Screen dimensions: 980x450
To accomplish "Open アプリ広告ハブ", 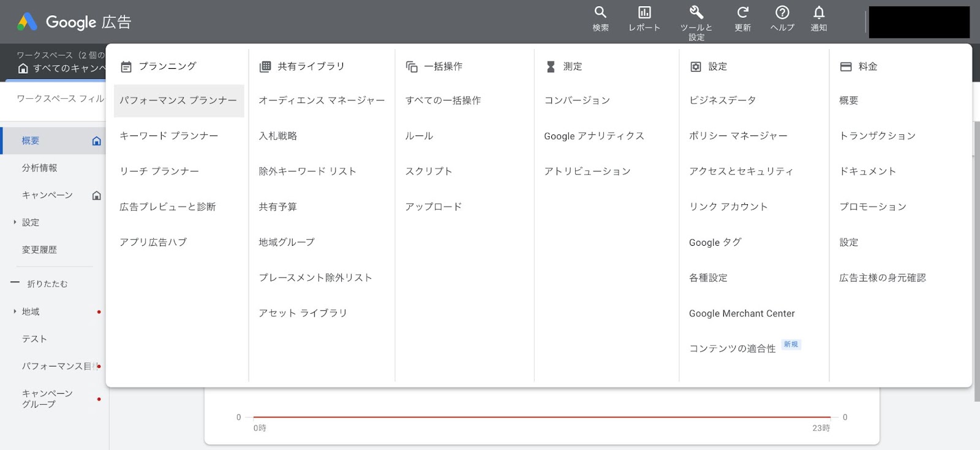I will pyautogui.click(x=153, y=242).
